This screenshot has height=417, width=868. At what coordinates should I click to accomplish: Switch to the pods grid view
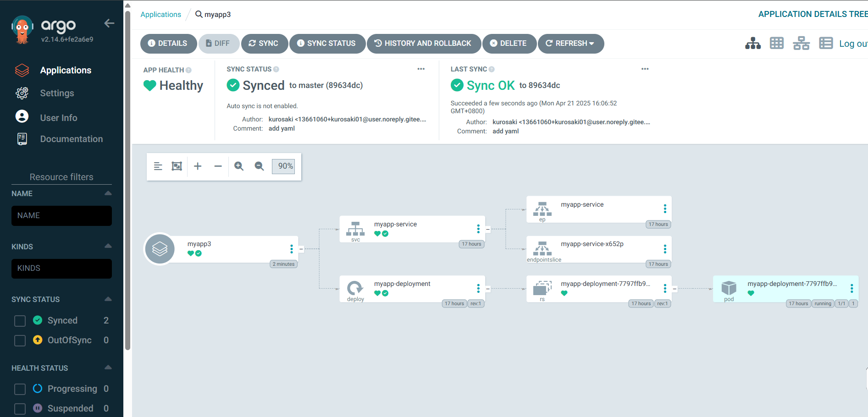777,44
